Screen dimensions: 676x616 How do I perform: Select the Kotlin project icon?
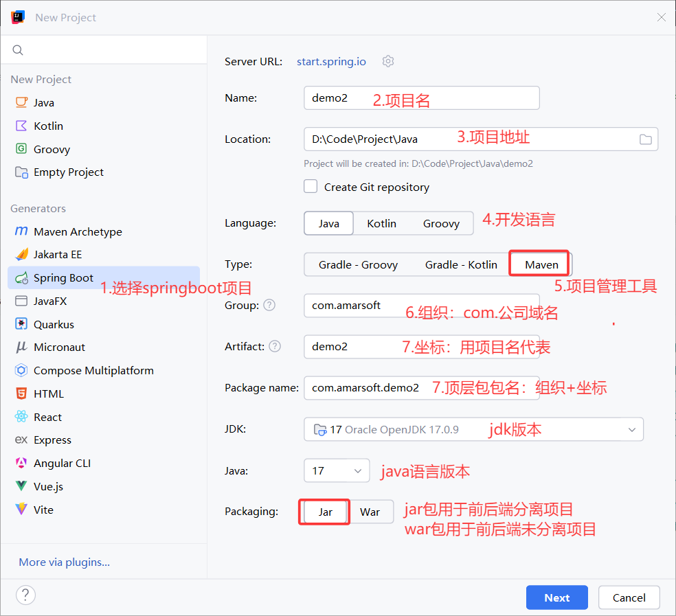click(21, 126)
